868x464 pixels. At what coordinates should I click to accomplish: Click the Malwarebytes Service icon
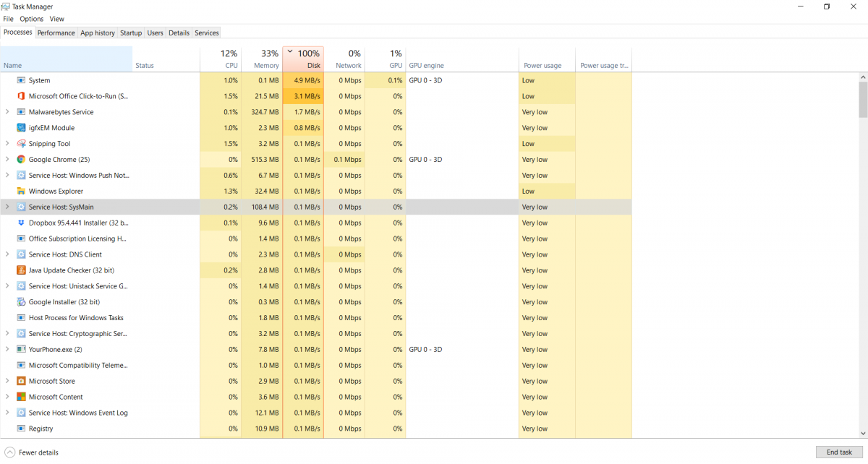tap(21, 112)
